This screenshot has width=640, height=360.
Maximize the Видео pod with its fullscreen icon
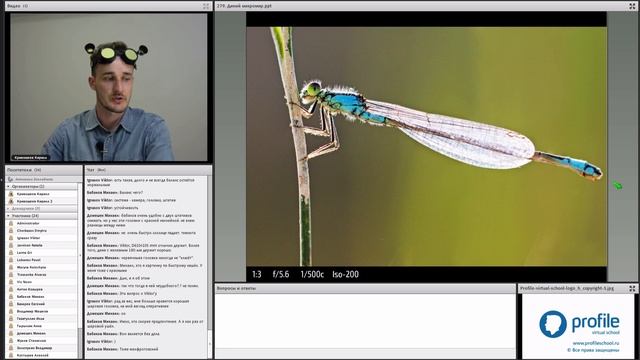(206, 6)
